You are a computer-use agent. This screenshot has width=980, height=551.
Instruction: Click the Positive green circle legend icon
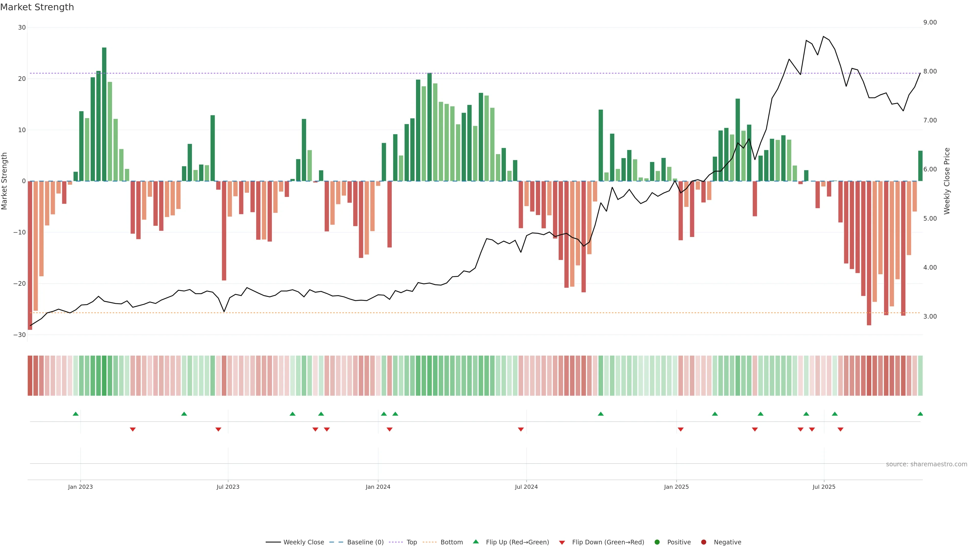[x=657, y=542]
